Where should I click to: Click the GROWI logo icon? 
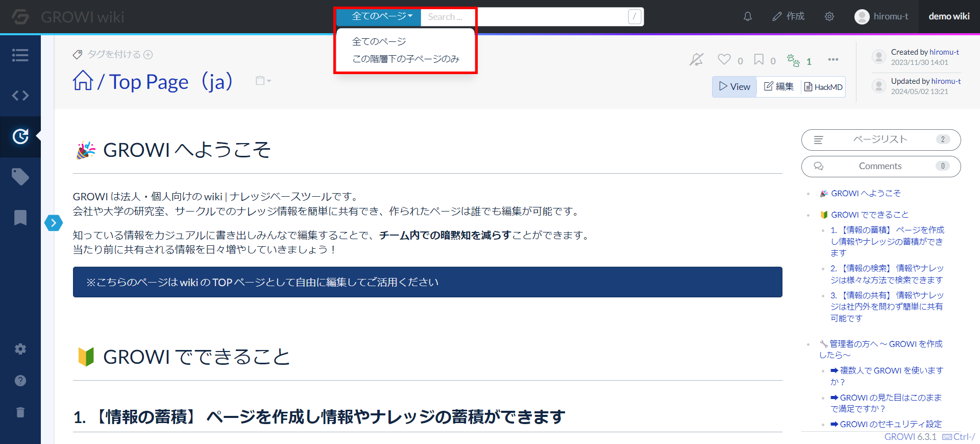pyautogui.click(x=20, y=17)
